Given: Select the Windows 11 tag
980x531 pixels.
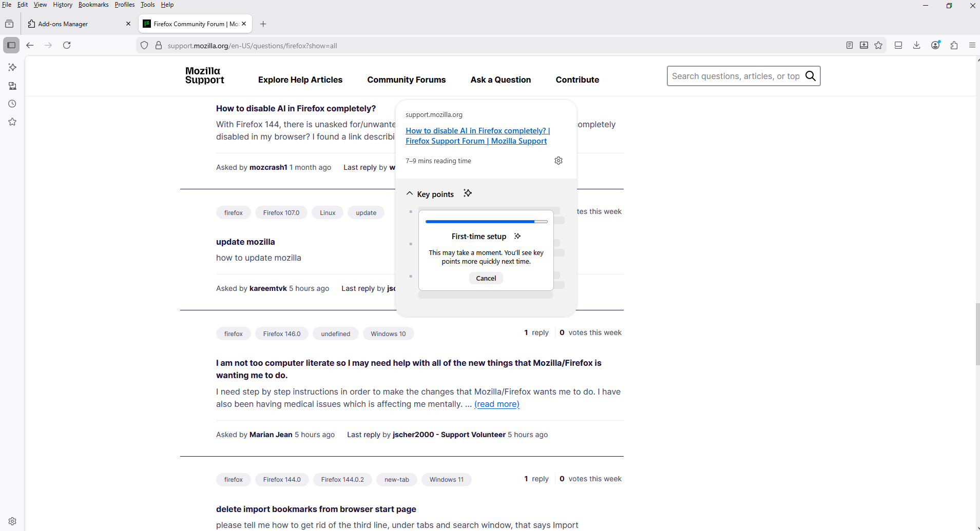Looking at the screenshot, I should click(x=447, y=480).
